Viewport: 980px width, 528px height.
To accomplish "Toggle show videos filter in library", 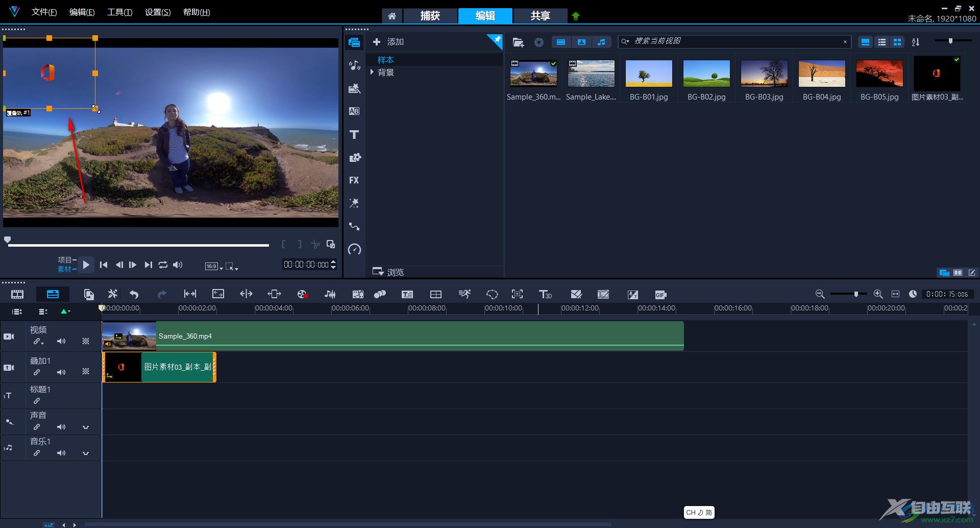I will point(561,42).
